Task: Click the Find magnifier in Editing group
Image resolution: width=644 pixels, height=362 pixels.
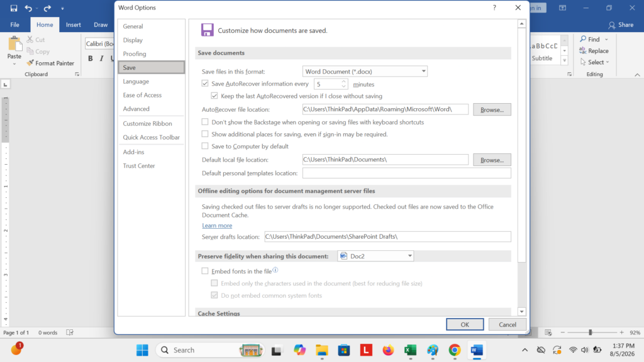Action: click(x=583, y=39)
